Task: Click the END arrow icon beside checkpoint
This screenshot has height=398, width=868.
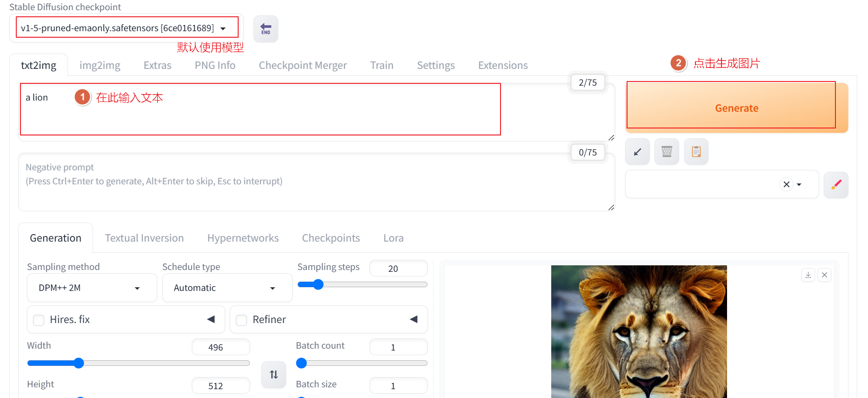Action: coord(266,29)
